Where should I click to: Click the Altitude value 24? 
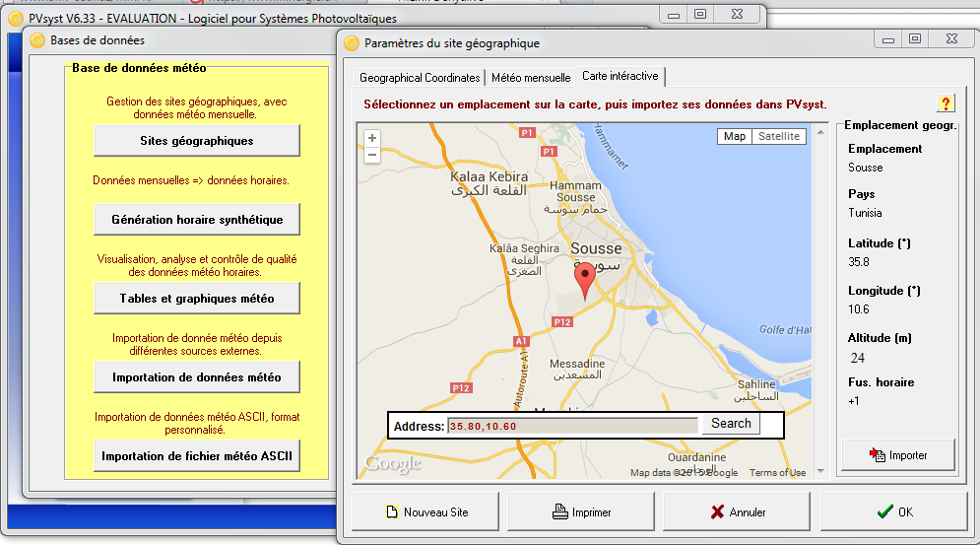tap(858, 358)
